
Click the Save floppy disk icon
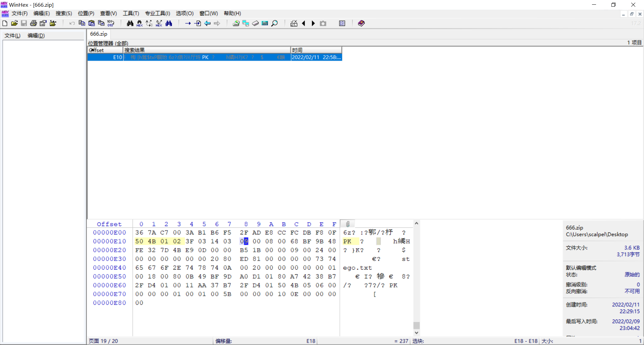click(x=24, y=23)
